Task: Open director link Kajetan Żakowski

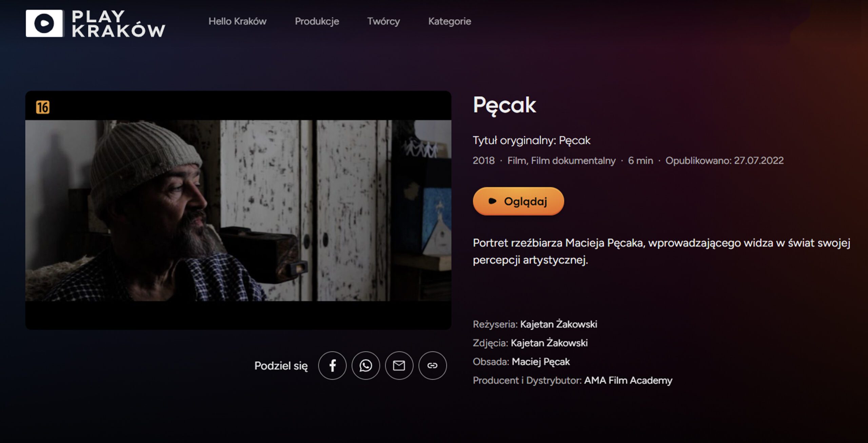Action: (558, 324)
